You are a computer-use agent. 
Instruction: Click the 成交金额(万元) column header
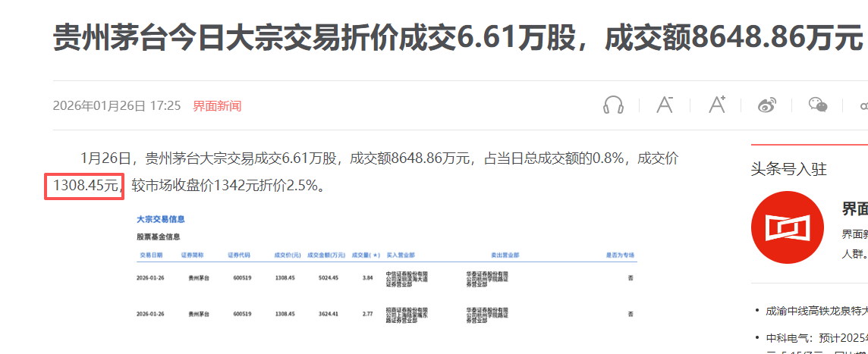tap(326, 255)
